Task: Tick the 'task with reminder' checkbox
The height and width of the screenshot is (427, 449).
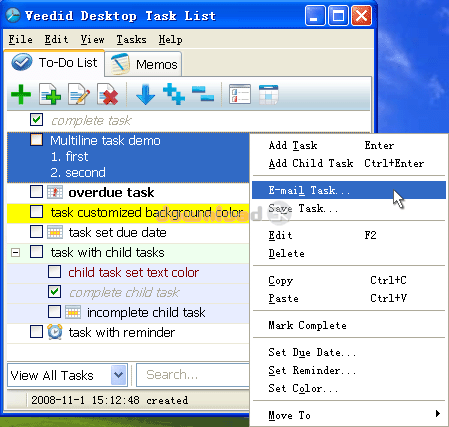Action: click(x=36, y=332)
